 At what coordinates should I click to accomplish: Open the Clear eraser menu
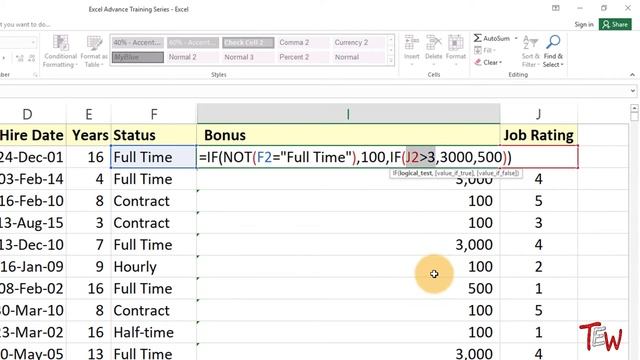tap(488, 62)
